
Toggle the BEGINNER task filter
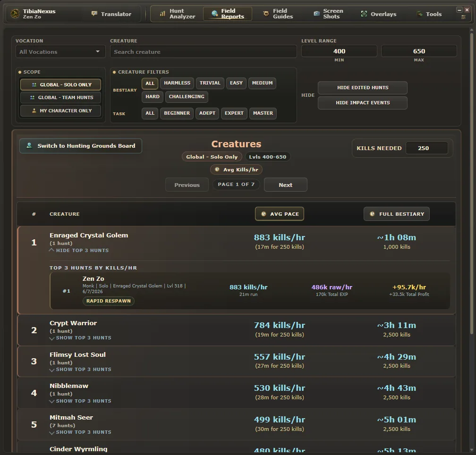(177, 113)
